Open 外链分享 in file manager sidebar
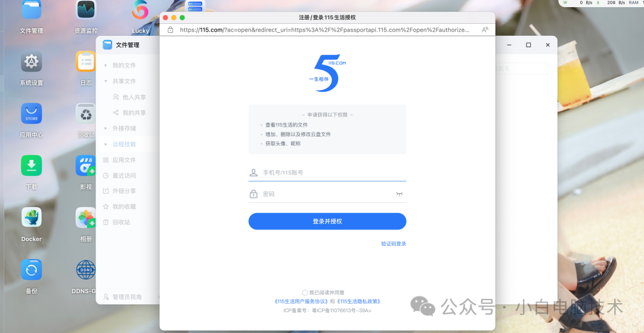This screenshot has height=333, width=644. point(119,191)
